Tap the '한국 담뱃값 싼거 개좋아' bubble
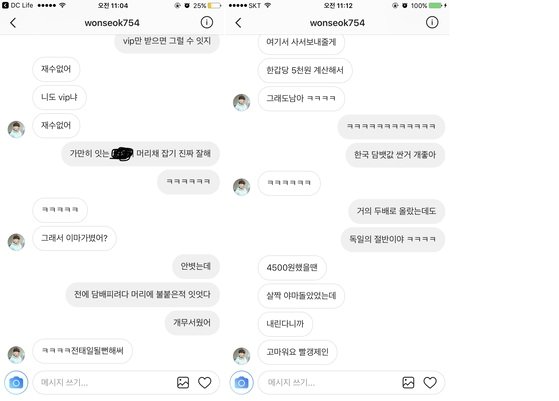Viewport: 559px width, 401px height. (x=395, y=155)
